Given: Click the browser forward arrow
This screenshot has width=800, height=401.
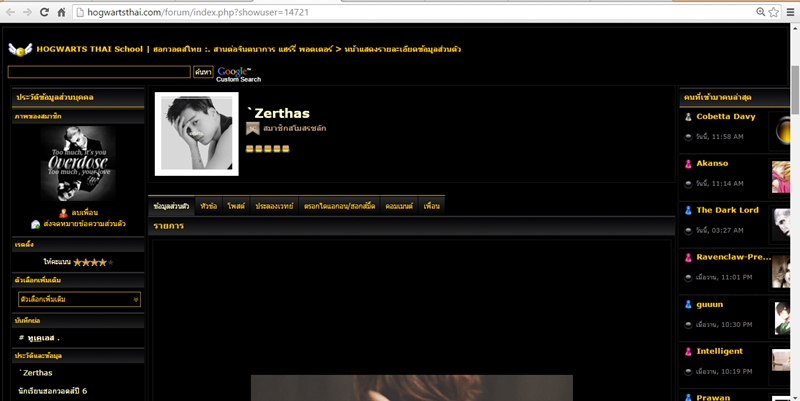Looking at the screenshot, I should [x=27, y=12].
